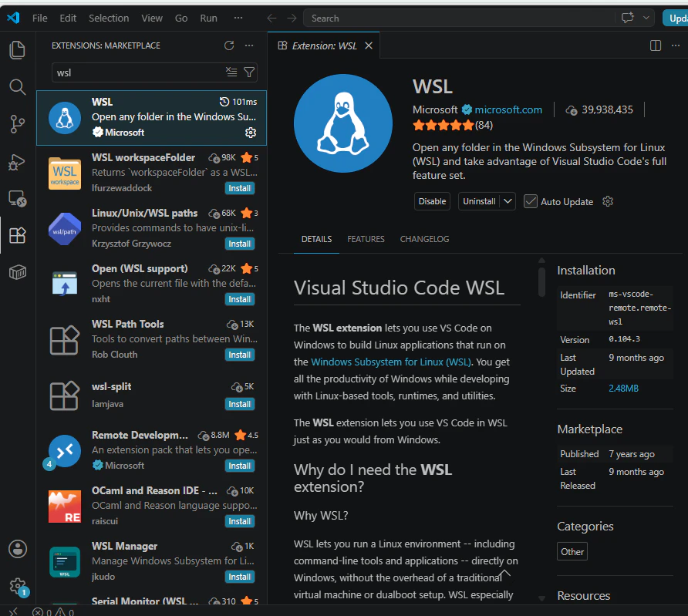Screen dimensions: 688x616
Task: Split the editor to the right
Action: (656, 45)
